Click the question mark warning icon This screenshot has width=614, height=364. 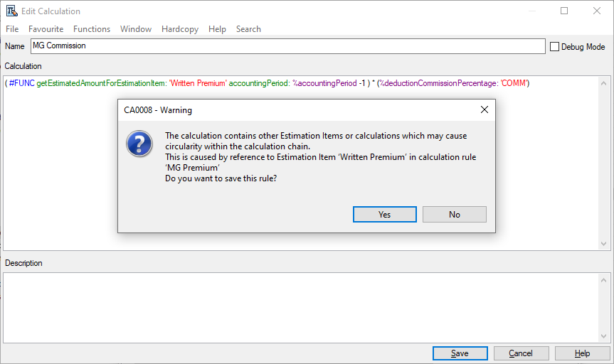click(139, 143)
